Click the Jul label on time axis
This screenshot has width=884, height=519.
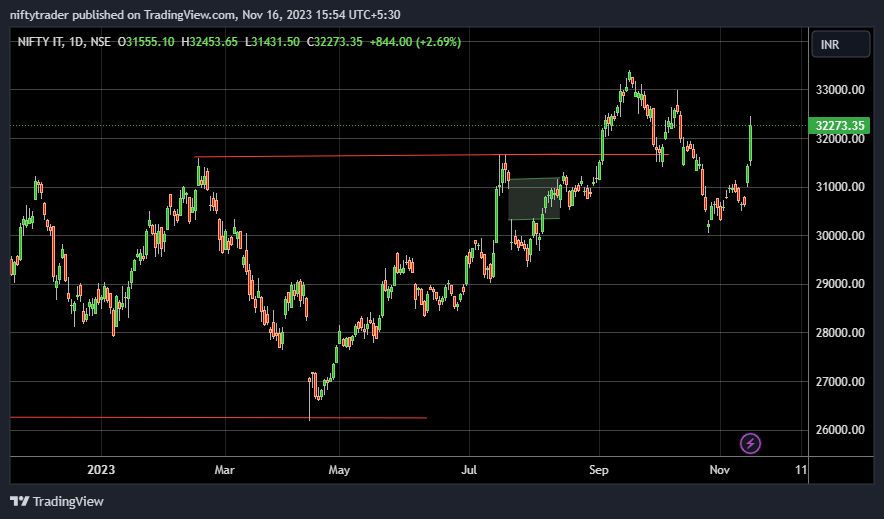469,469
